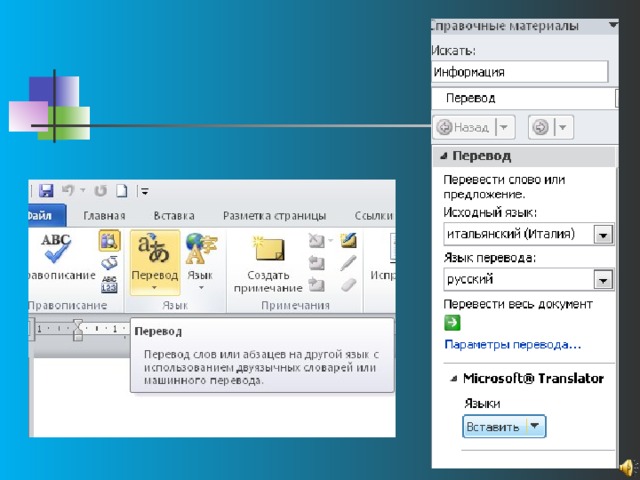Image resolution: width=640 pixels, height=480 pixels.
Task: Open the Параметры перевода link
Action: click(x=512, y=345)
